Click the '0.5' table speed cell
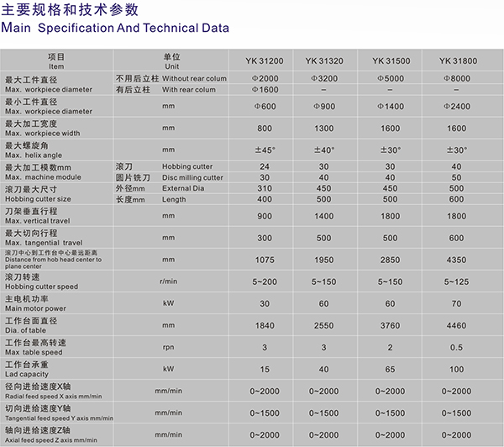Image resolution: width=504 pixels, height=447 pixels. tap(456, 347)
